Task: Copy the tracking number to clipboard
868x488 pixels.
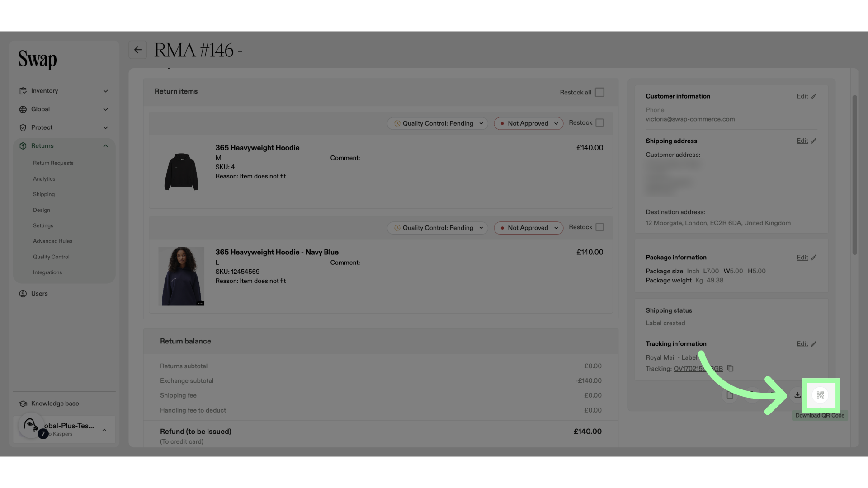Action: tap(730, 368)
